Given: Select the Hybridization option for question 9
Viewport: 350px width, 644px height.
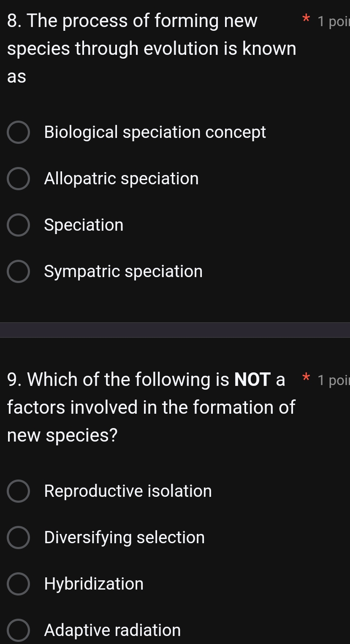Looking at the screenshot, I should [x=94, y=584].
